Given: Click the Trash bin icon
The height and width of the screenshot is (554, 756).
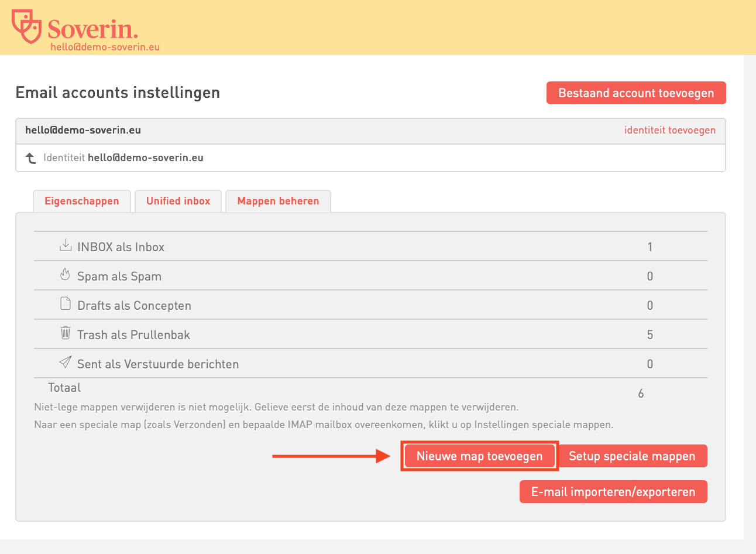Looking at the screenshot, I should [x=66, y=333].
